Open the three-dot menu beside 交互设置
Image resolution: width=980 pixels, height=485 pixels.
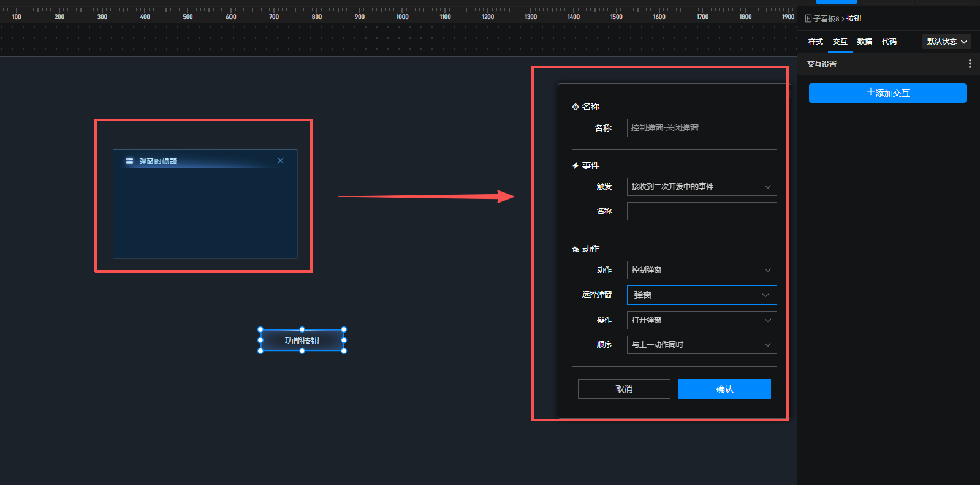(969, 64)
